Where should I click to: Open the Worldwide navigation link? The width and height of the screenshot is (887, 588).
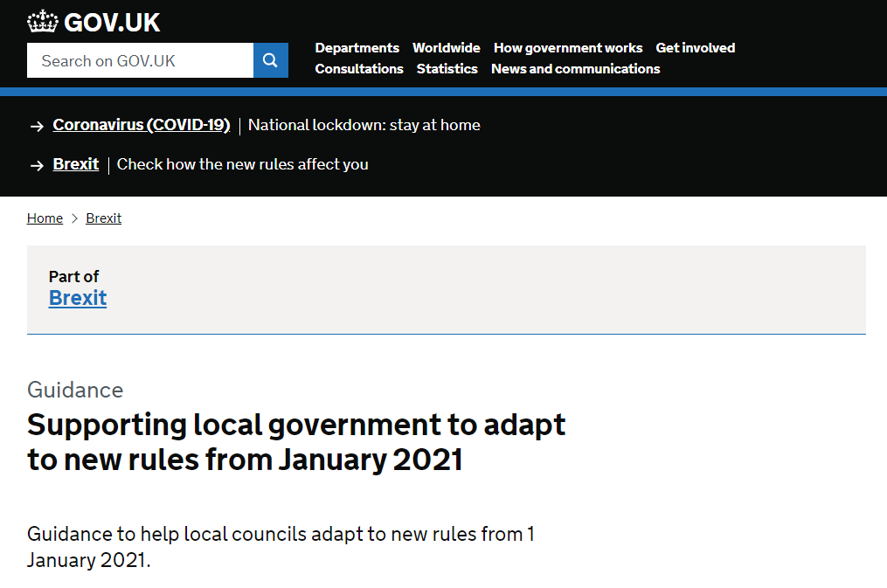click(x=446, y=48)
